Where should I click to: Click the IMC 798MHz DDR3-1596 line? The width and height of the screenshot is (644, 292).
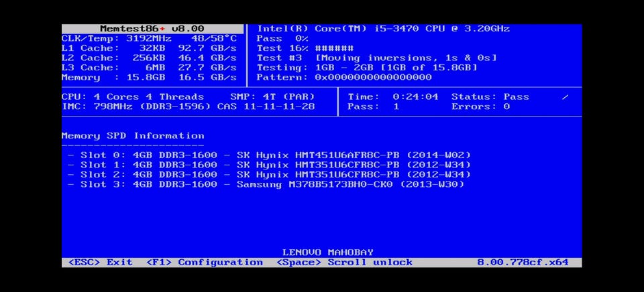188,106
